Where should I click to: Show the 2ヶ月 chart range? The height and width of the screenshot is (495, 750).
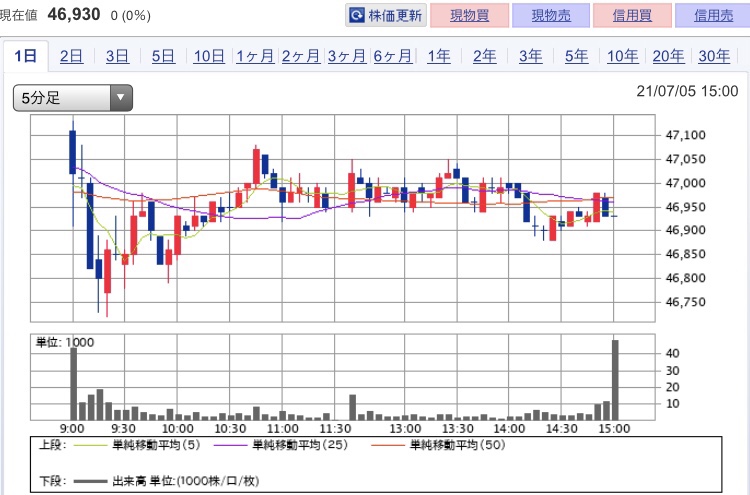point(301,56)
